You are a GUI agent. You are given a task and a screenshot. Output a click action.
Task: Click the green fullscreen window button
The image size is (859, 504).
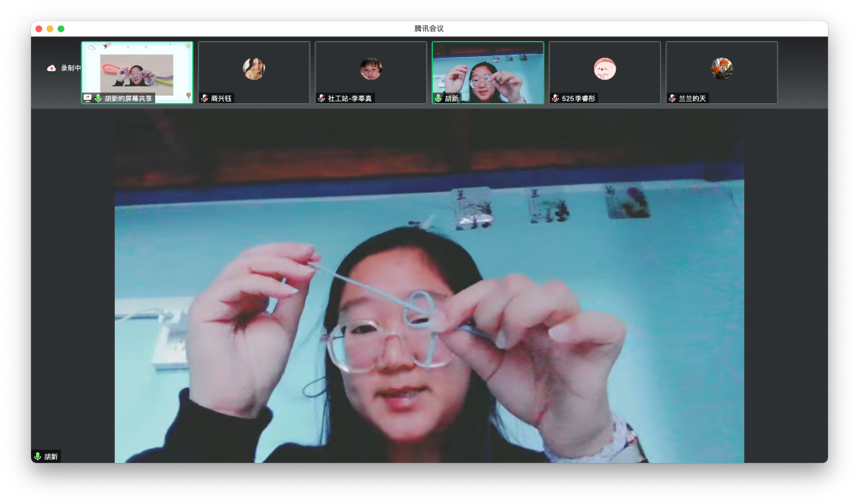(x=61, y=29)
